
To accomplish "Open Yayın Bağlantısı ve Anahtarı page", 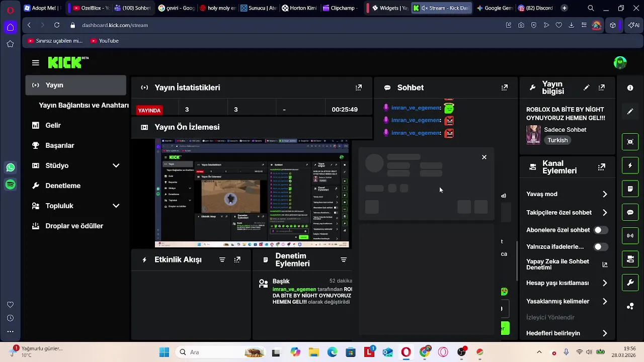I will tap(84, 105).
